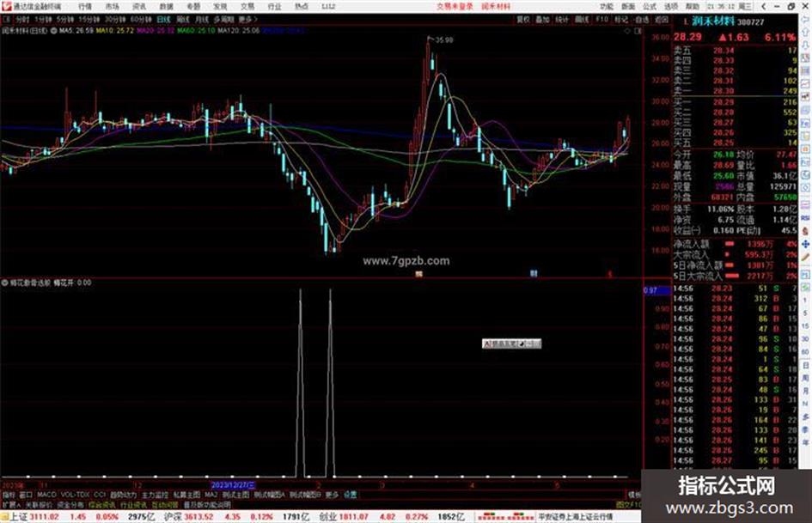Open the 数据 menu
Viewport: 812px width, 523px height.
pyautogui.click(x=166, y=7)
